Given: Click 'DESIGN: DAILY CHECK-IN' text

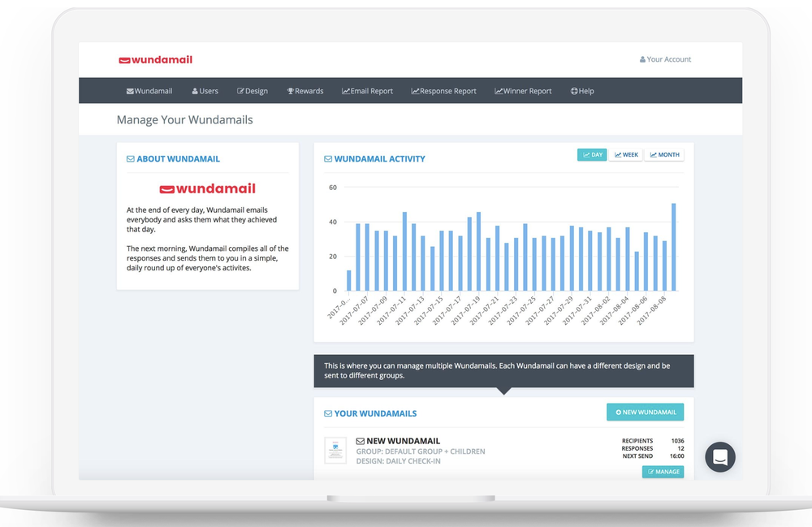Looking at the screenshot, I should click(x=398, y=461).
